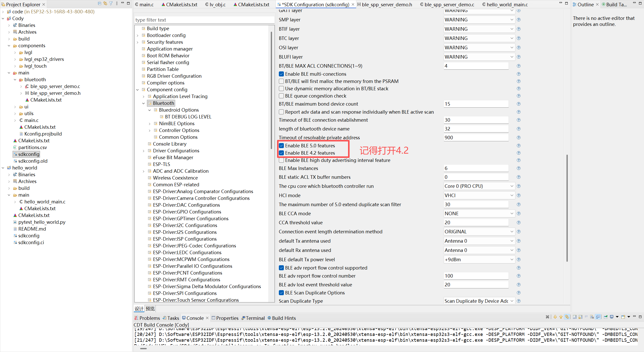Image resolution: width=644 pixels, height=352 pixels.
Task: Toggle Enable BLE 4.2 features checkbox
Action: 281,153
